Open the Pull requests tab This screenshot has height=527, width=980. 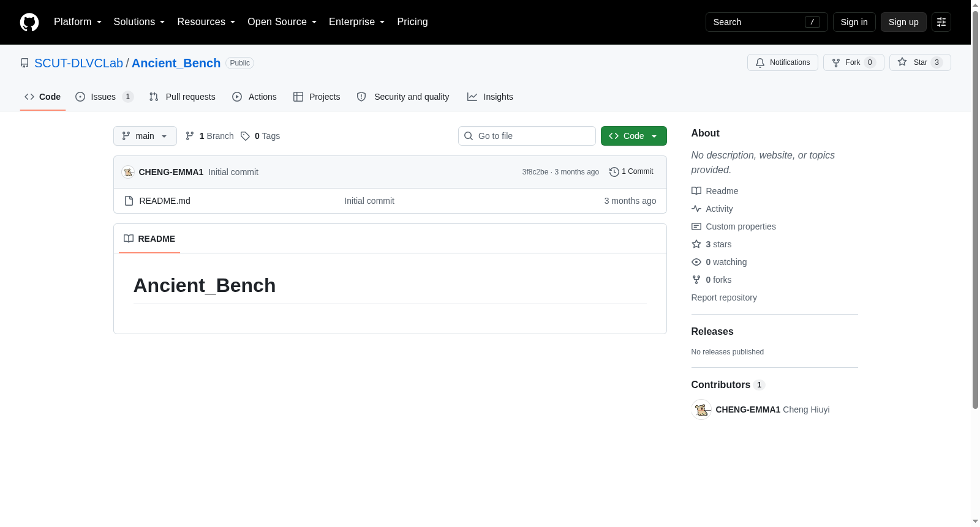click(x=183, y=97)
